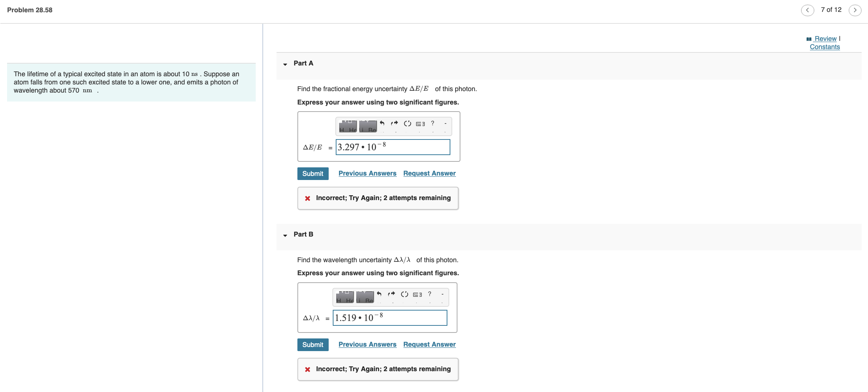This screenshot has height=392, width=868.
Task: Open the Constants link
Action: (824, 46)
